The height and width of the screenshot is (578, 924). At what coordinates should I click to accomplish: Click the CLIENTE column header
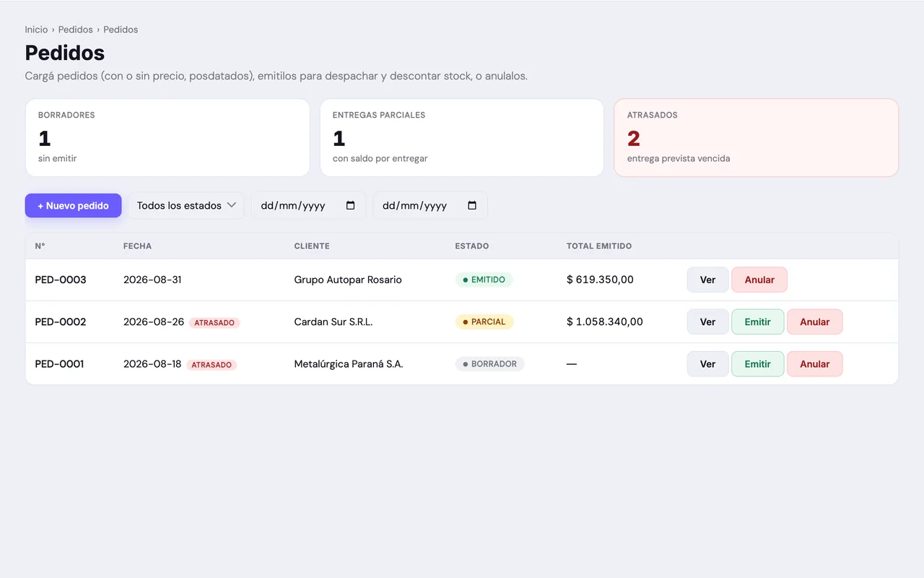pyautogui.click(x=312, y=246)
